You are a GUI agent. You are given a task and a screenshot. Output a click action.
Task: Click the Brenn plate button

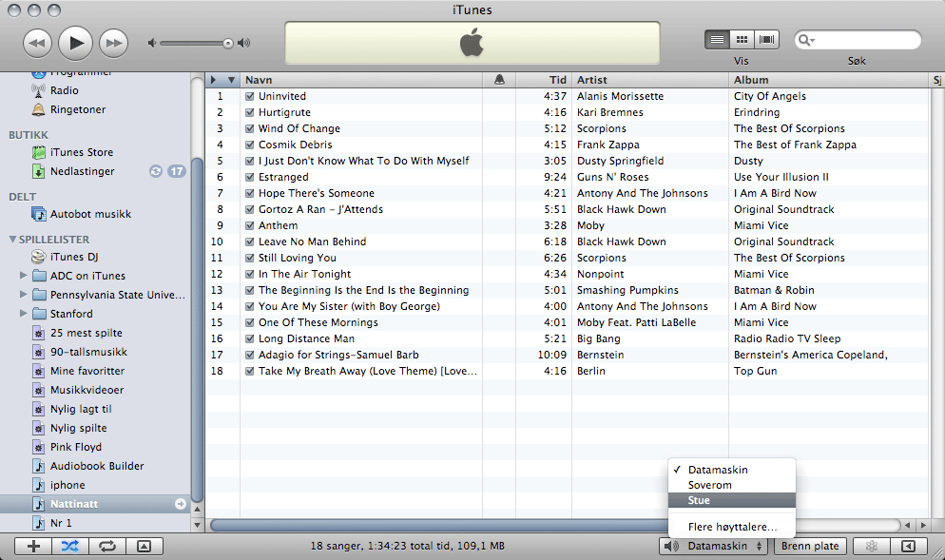pyautogui.click(x=810, y=546)
